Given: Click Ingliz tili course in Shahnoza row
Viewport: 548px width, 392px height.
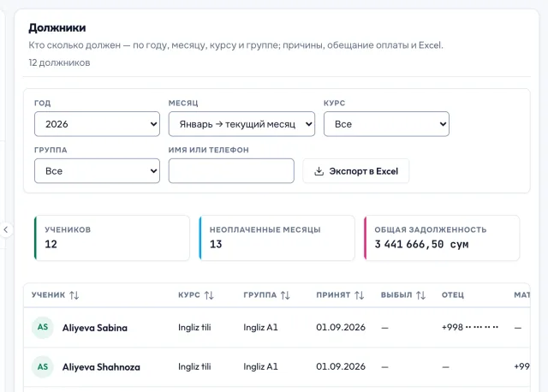Looking at the screenshot, I should pos(194,366).
